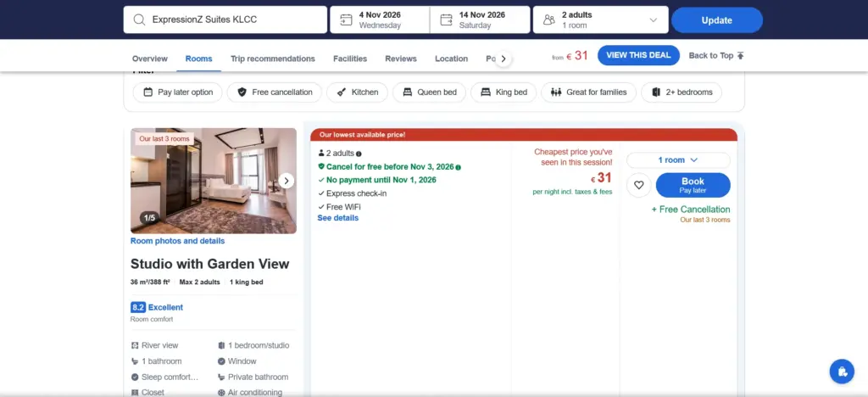The image size is (868, 397).
Task: Toggle the 2+ bedrooms filter
Action: (682, 92)
